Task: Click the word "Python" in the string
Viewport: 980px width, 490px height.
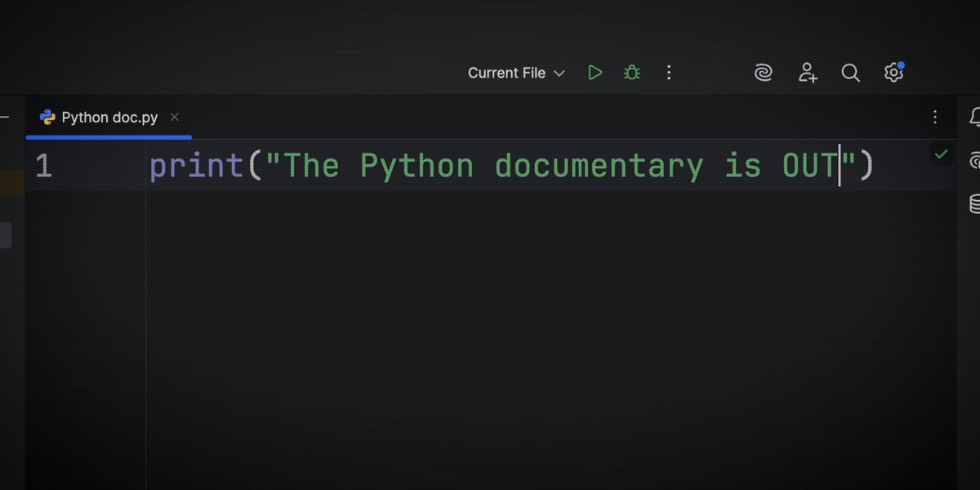Action: point(416,167)
